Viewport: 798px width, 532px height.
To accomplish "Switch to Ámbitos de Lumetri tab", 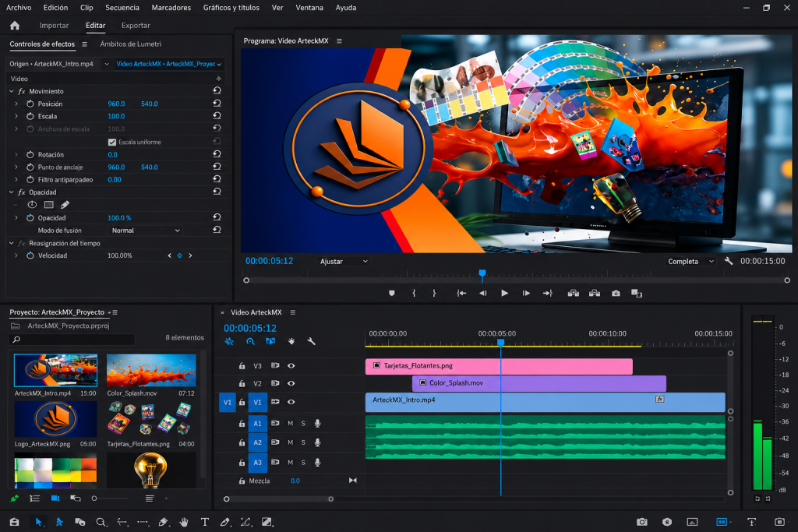I will tap(131, 44).
